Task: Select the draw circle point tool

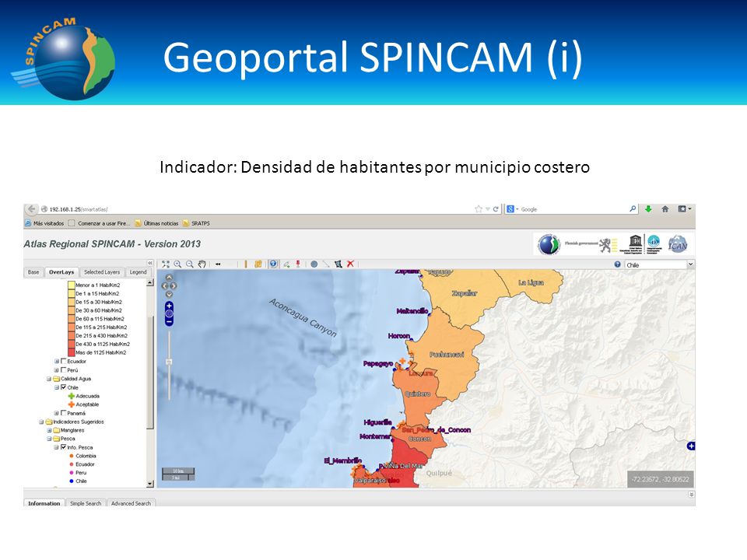Action: 314,264
